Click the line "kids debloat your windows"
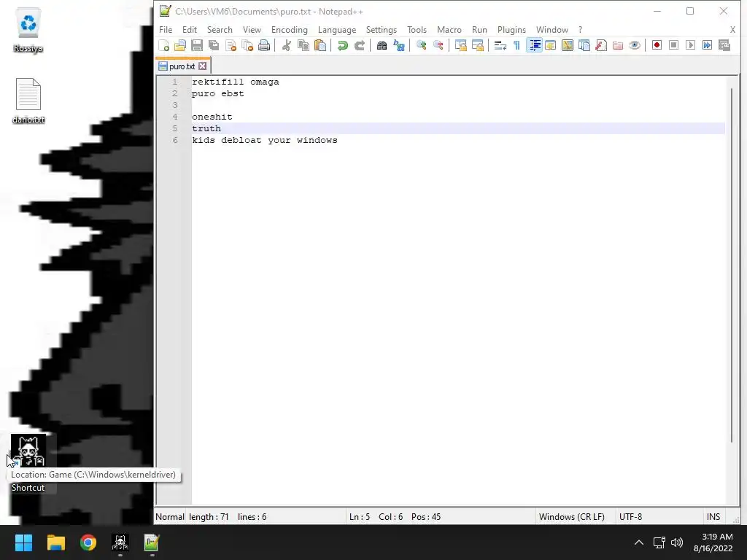Image resolution: width=747 pixels, height=560 pixels. click(264, 140)
